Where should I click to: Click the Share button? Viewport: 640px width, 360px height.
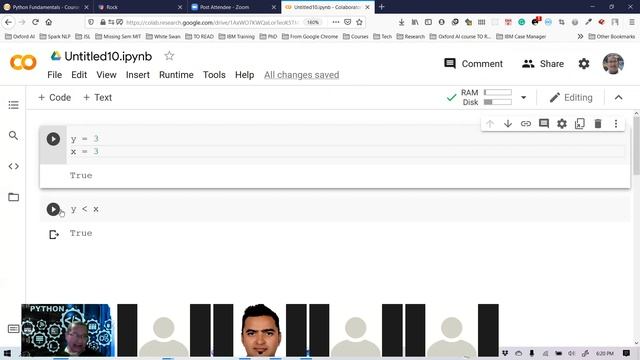pos(543,64)
